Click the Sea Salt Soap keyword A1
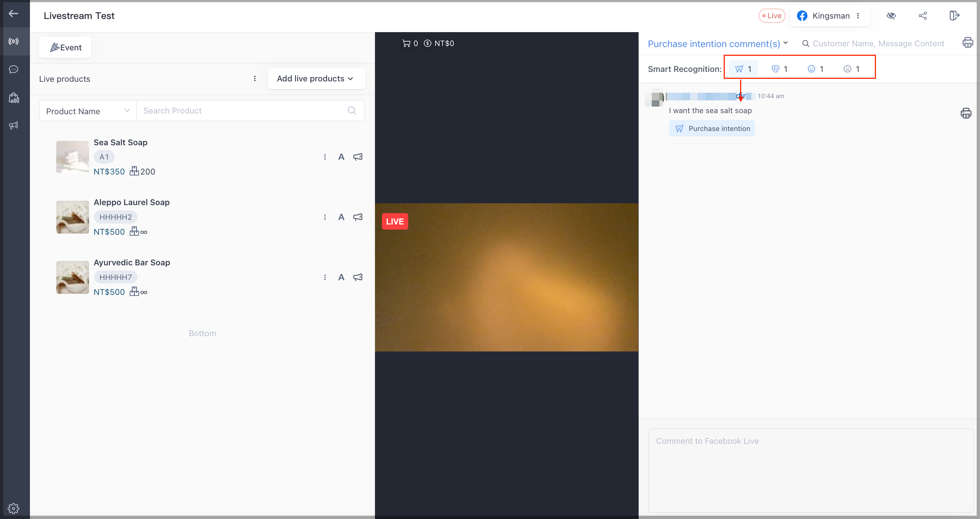This screenshot has height=519, width=980. click(x=104, y=157)
